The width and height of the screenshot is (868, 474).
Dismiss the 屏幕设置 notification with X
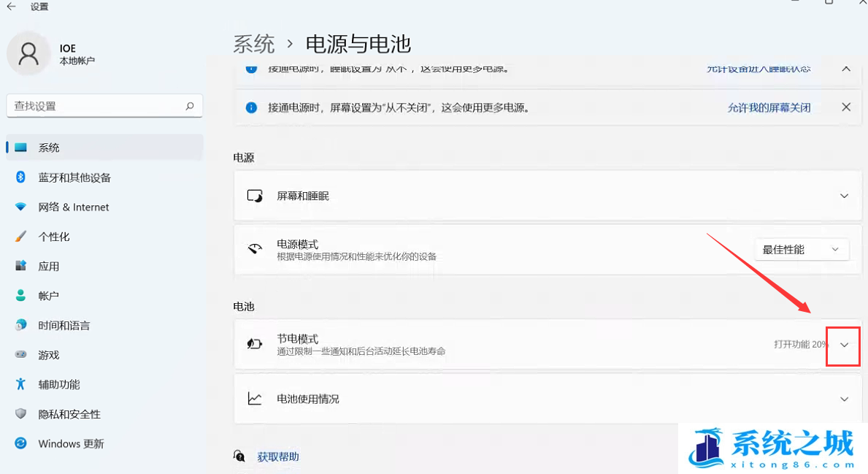click(846, 107)
